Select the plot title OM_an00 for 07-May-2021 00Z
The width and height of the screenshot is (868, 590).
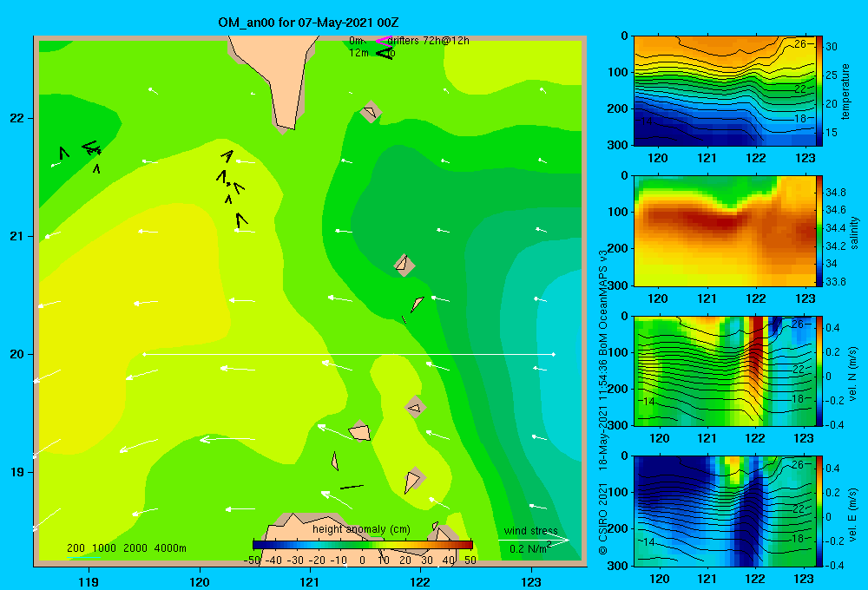click(x=308, y=23)
